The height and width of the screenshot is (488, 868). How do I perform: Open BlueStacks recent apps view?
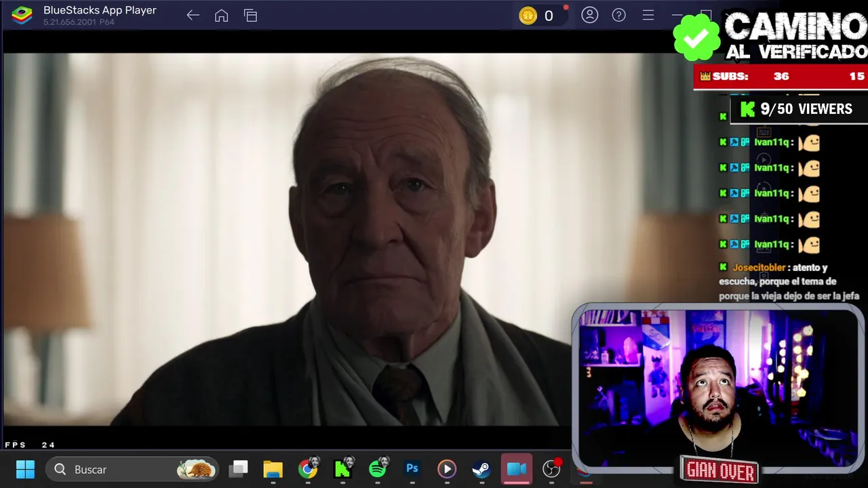tap(250, 16)
